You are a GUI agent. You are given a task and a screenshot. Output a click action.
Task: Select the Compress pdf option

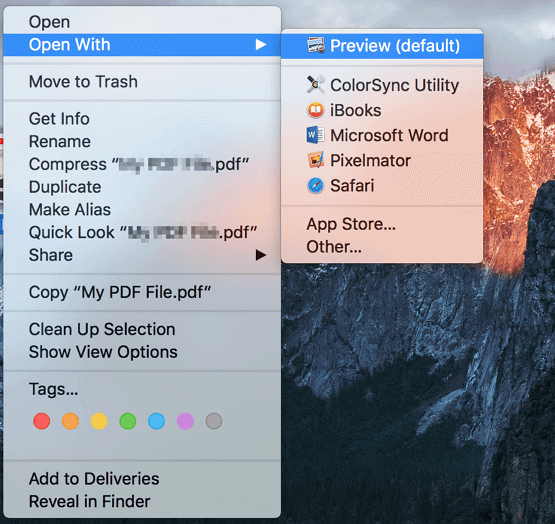[x=142, y=164]
